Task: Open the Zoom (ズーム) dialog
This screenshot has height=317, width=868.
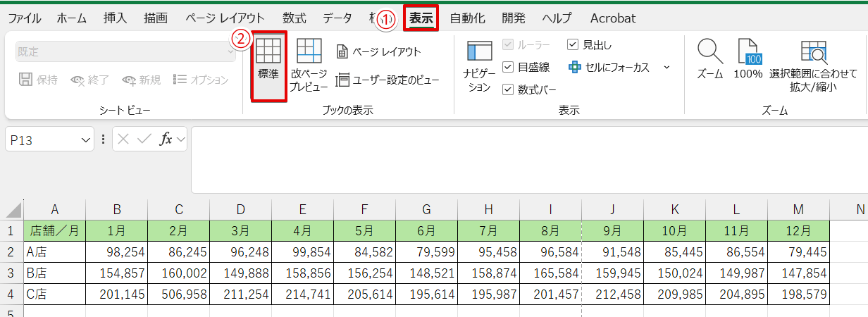Action: click(x=710, y=59)
